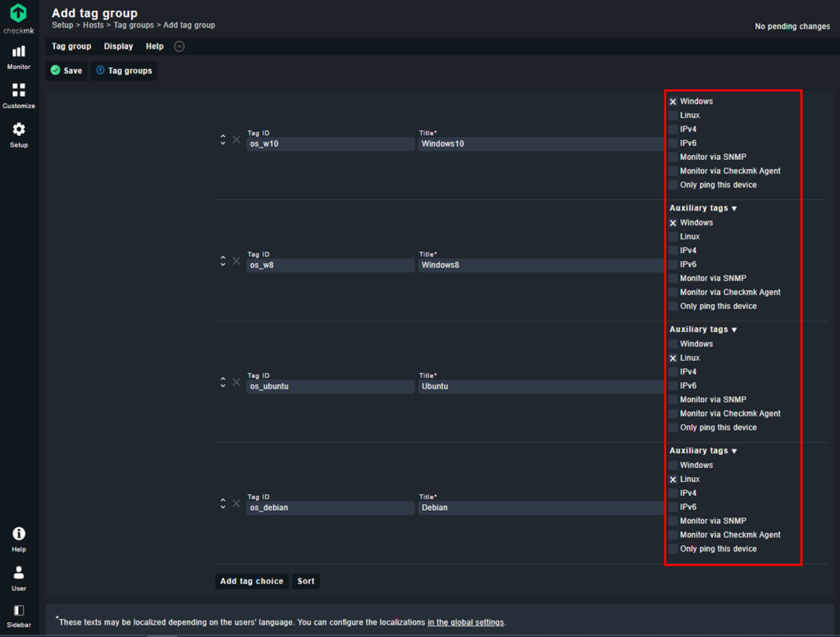Edit the Title field Windows8
The image size is (840, 637).
[541, 266]
